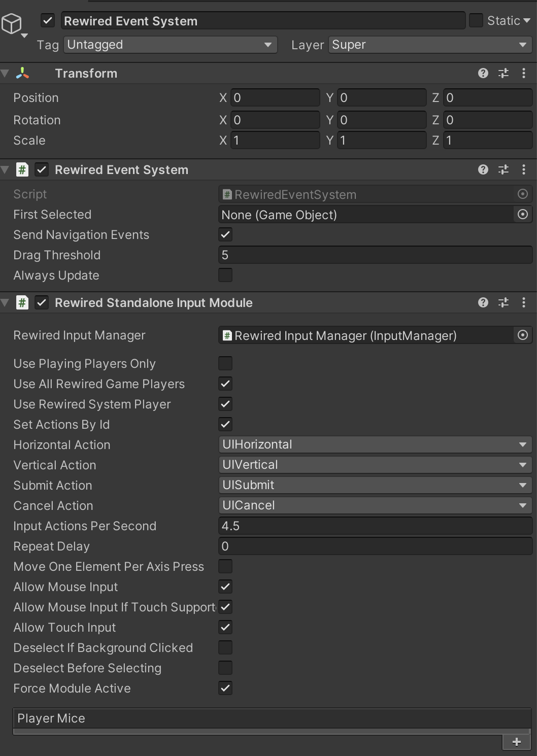
Task: Open the Tag dropdown showing Untagged
Action: coord(171,45)
